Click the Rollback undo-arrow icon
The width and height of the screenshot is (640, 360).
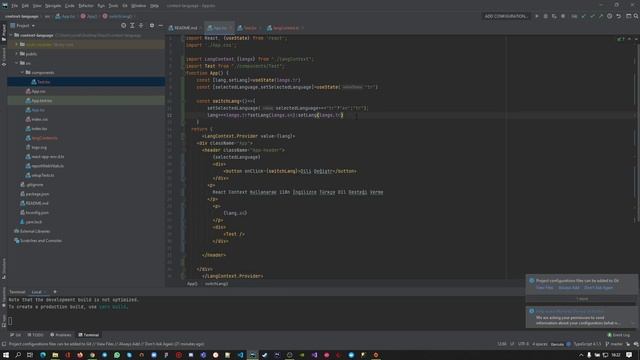tap(618, 16)
